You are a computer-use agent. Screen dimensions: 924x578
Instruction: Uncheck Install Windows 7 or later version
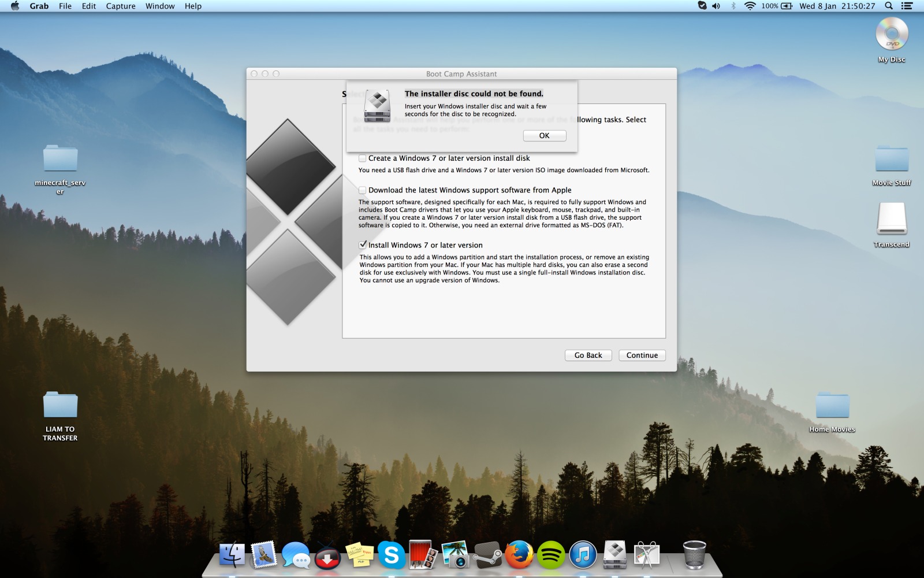tap(363, 245)
